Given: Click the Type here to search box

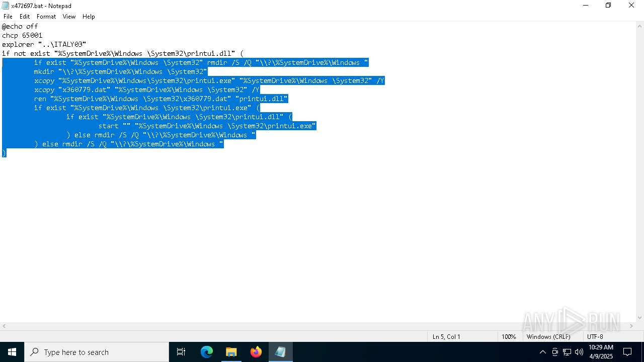Looking at the screenshot, I should pos(97,352).
